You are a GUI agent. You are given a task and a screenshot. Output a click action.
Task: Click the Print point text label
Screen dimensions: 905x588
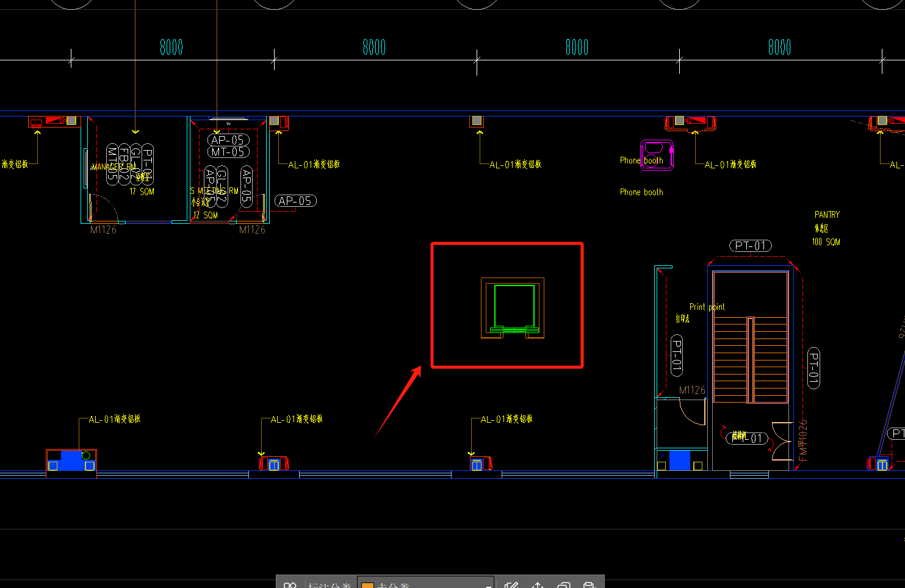click(x=707, y=307)
